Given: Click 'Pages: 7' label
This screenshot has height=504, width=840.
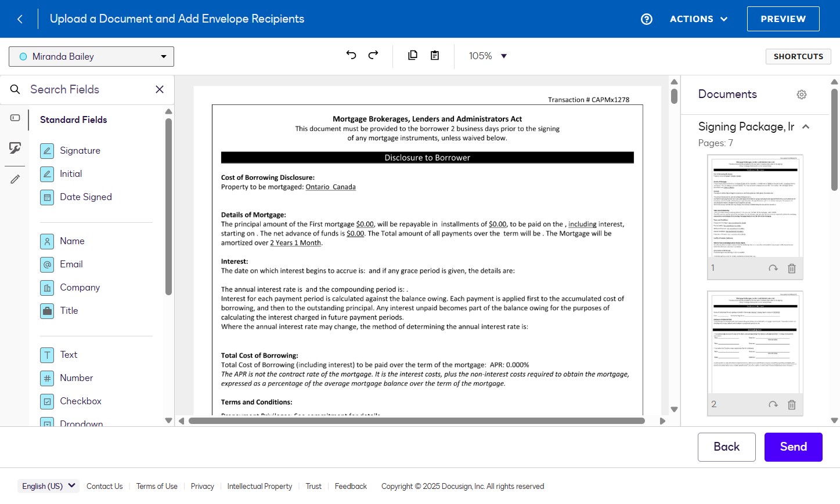Looking at the screenshot, I should tap(716, 143).
